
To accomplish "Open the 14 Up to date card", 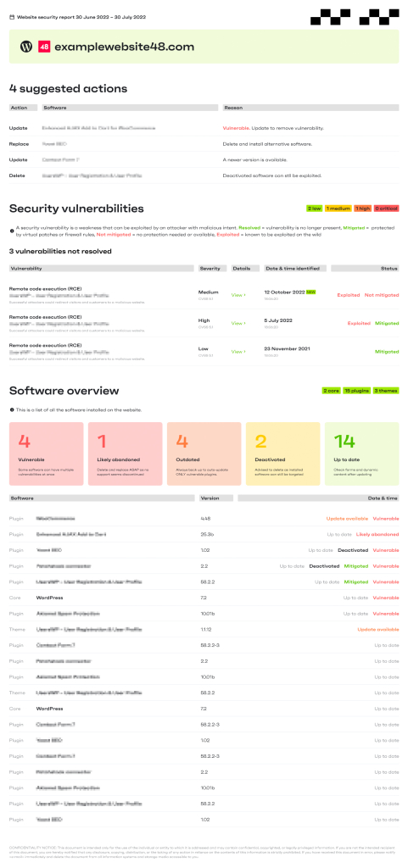I will [x=362, y=454].
